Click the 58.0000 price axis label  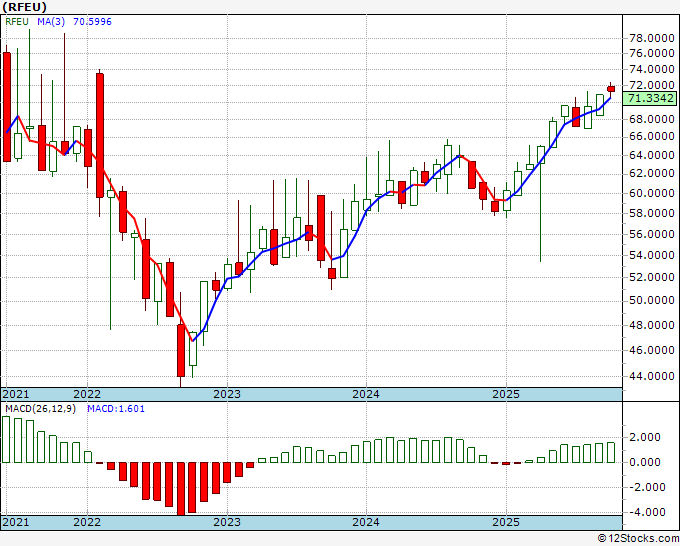tap(651, 213)
